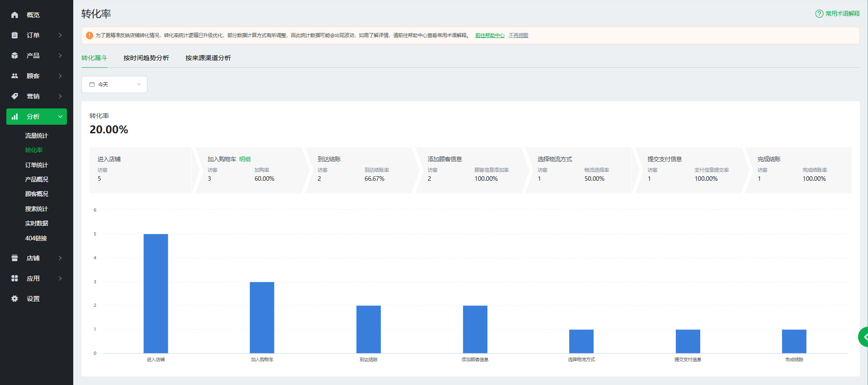868x385 pixels.
Task: Click the 20.00% conversion rate value
Action: point(109,130)
